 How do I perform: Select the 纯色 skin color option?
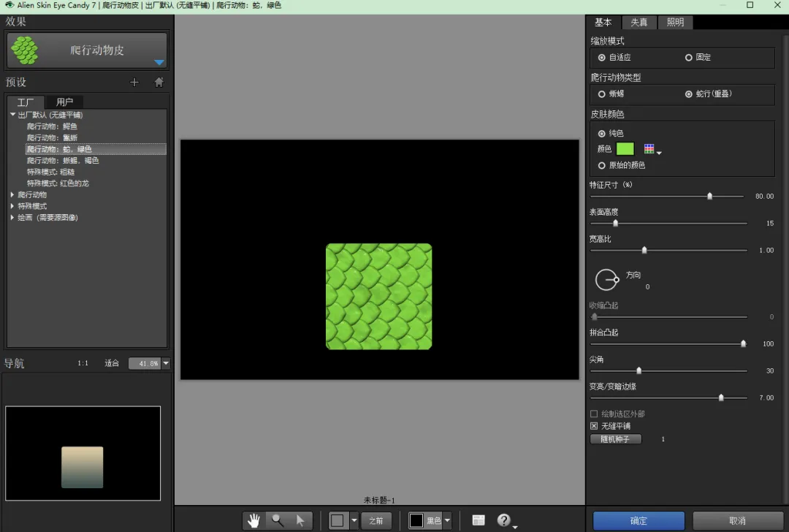pyautogui.click(x=602, y=134)
